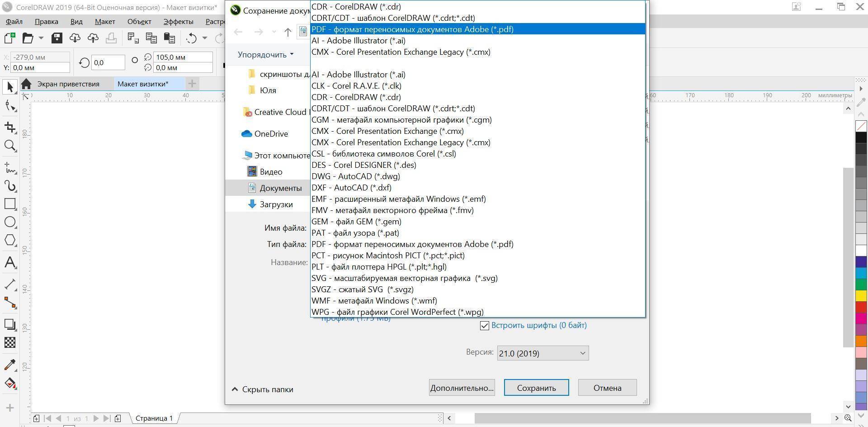This screenshot has width=868, height=427.
Task: Open the Версия 21.0 (2019) dropdown
Action: [543, 353]
